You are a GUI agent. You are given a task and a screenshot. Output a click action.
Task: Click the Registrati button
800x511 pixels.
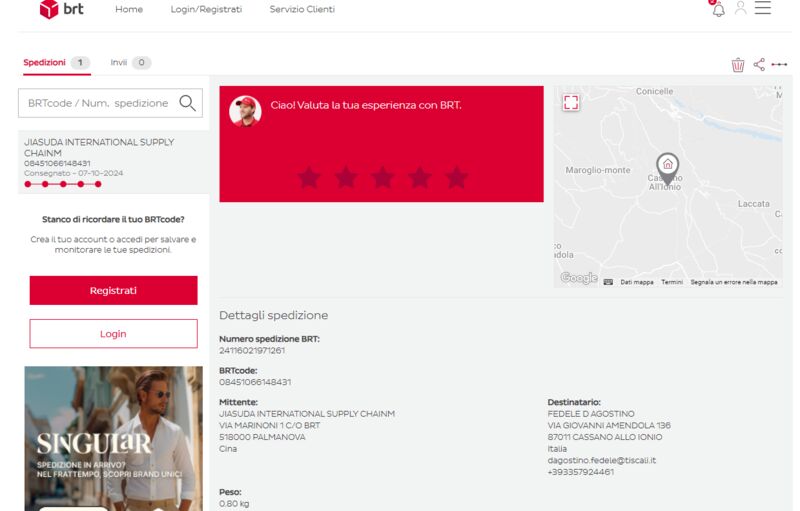coord(113,290)
